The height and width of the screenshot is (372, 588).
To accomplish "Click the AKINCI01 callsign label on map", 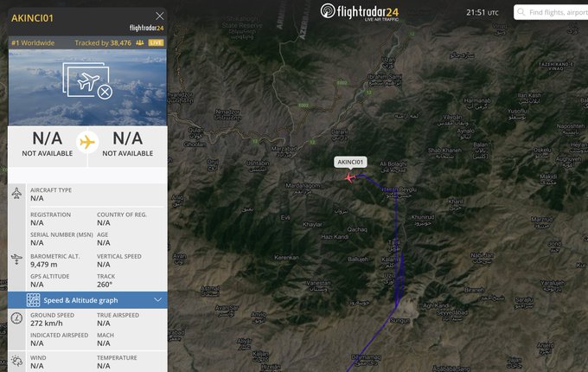I will click(x=350, y=162).
